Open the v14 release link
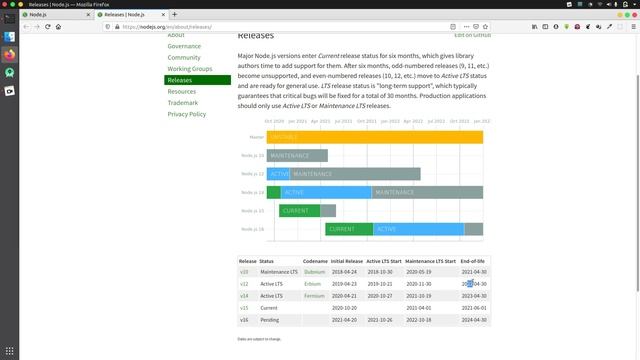This screenshot has width=640, height=360. 244,296
